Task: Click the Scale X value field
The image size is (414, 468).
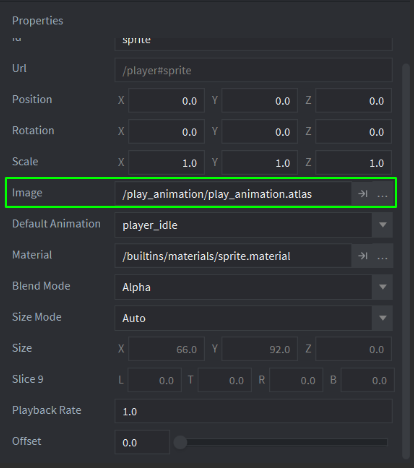Action: point(166,163)
